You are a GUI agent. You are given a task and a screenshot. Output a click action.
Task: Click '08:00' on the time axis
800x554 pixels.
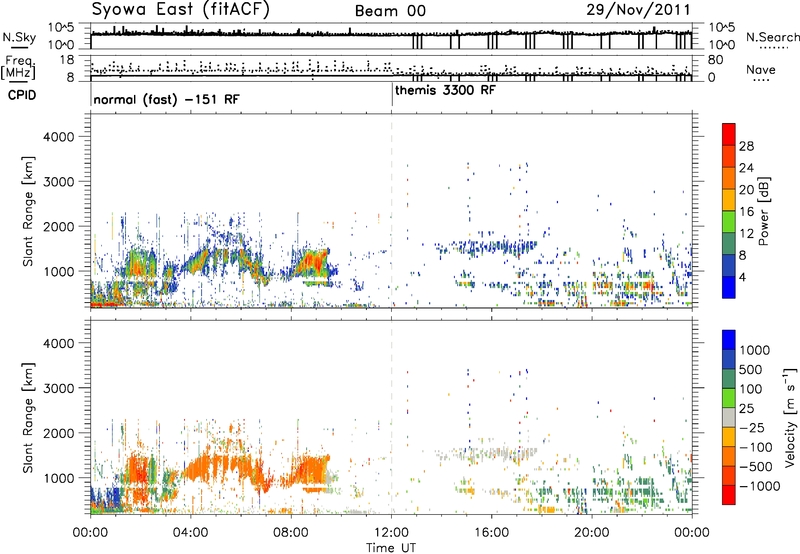(291, 533)
